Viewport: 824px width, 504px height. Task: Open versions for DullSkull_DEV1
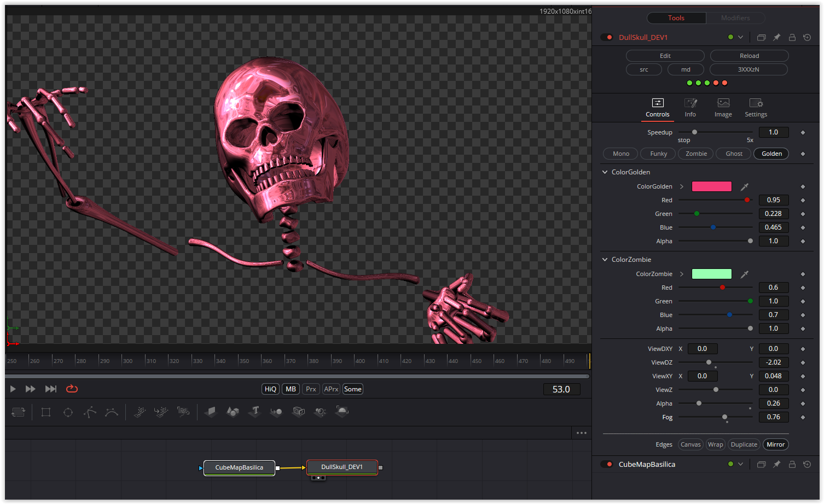(761, 37)
